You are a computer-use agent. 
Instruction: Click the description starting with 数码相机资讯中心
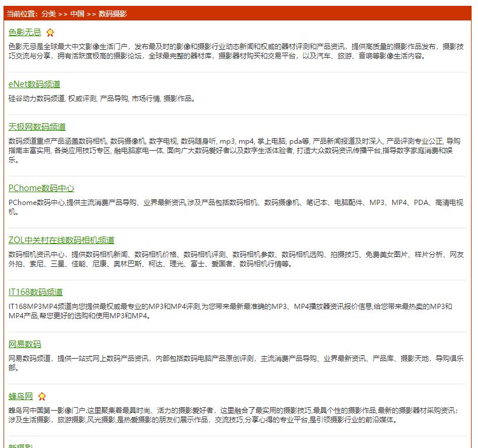pyautogui.click(x=236, y=259)
